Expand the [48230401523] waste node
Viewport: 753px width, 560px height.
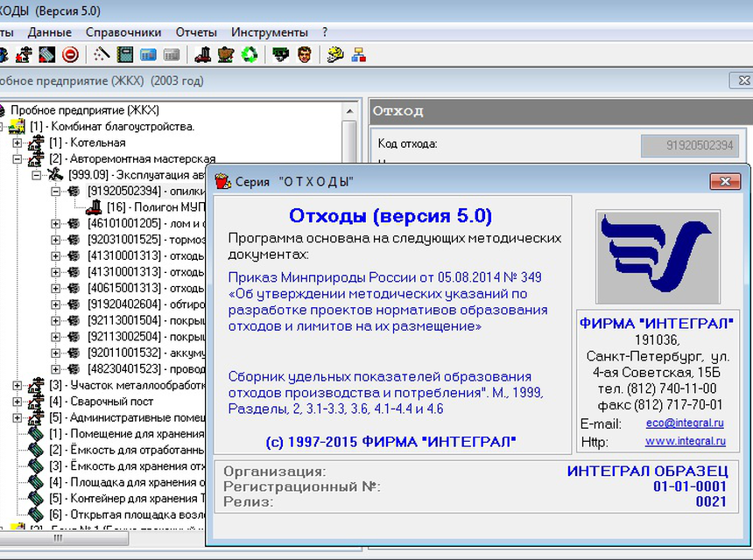pyautogui.click(x=56, y=369)
